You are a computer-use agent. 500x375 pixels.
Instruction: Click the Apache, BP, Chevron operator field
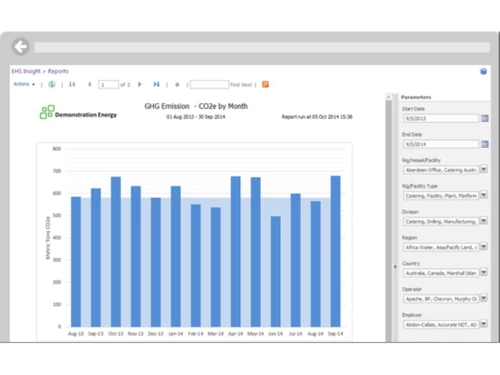tap(441, 299)
